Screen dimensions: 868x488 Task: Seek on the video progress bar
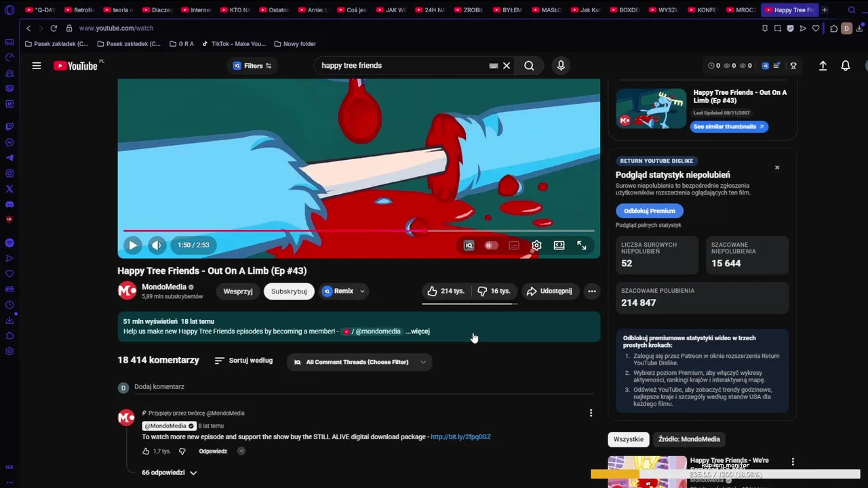359,230
